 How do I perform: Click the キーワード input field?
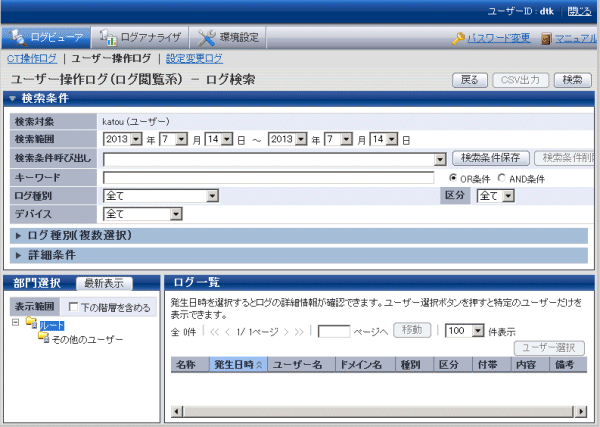tap(269, 178)
